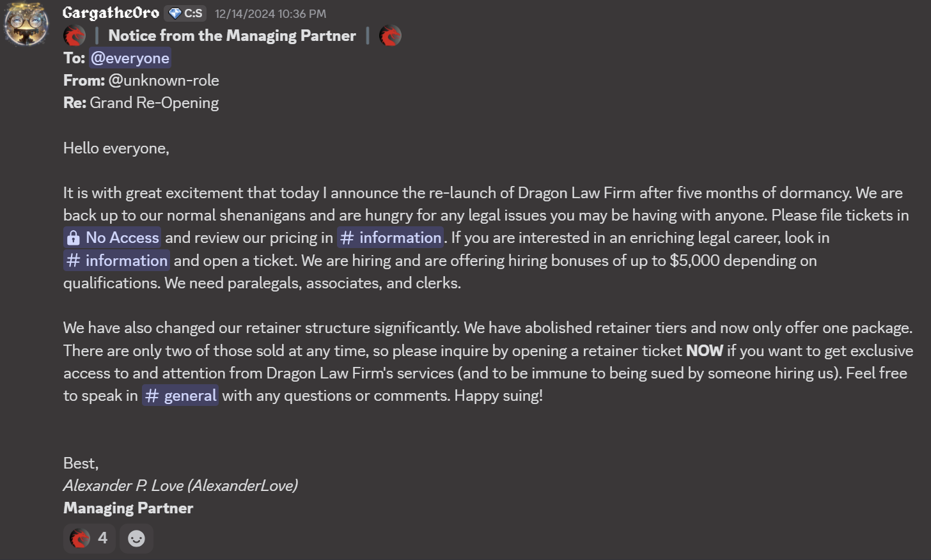
Task: Open the locked No Access channel link
Action: (x=121, y=238)
